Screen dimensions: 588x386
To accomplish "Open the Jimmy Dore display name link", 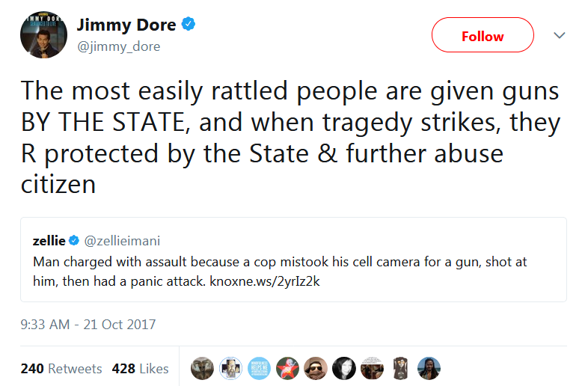I will [x=126, y=25].
